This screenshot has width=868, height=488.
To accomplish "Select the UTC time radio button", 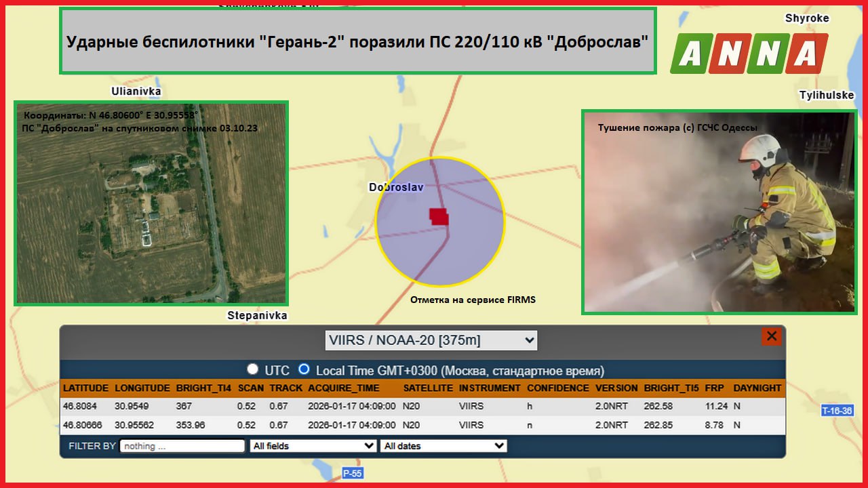I will 253,369.
